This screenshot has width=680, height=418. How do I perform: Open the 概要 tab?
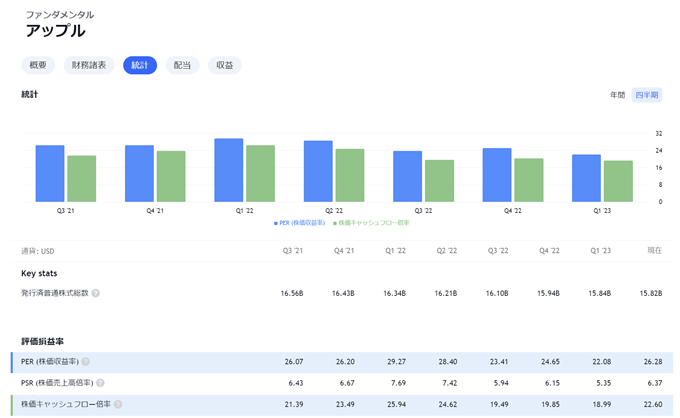(38, 65)
